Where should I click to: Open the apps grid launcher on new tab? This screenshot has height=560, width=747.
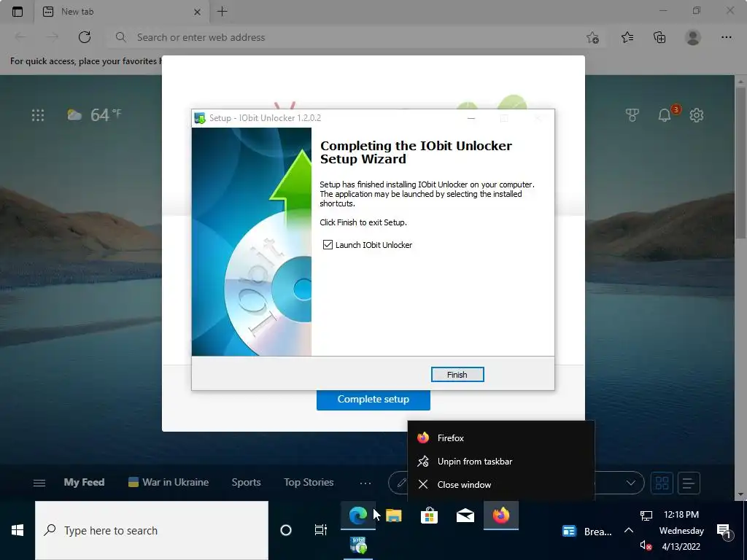tap(38, 114)
